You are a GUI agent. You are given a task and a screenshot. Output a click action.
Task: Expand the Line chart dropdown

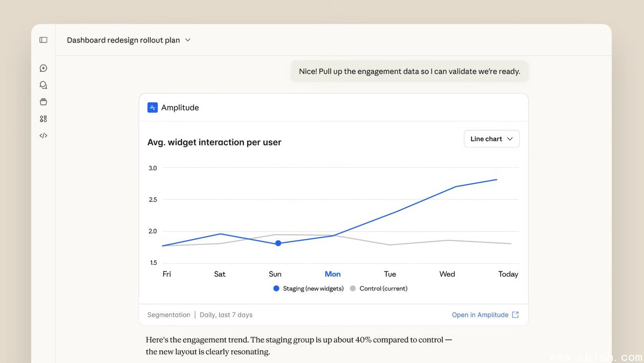[x=491, y=139]
